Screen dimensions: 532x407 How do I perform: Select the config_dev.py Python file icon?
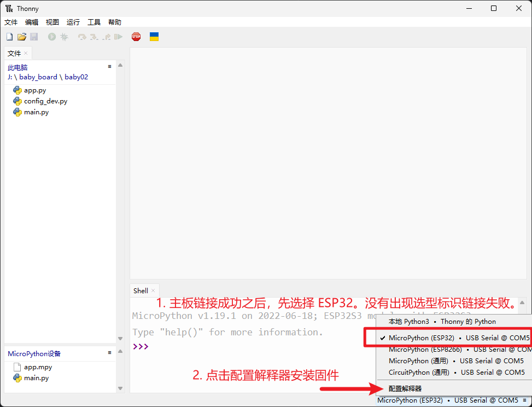click(x=17, y=101)
